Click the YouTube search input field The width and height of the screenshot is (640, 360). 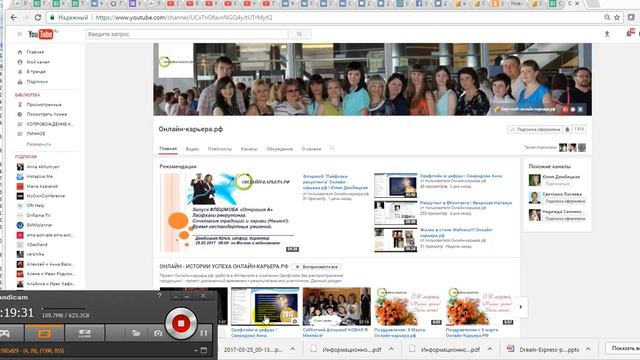coord(187,34)
